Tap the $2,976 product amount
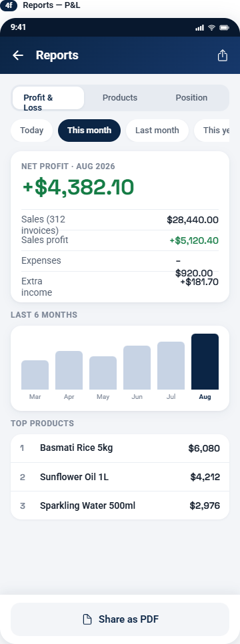This screenshot has width=240, height=644. [x=205, y=506]
